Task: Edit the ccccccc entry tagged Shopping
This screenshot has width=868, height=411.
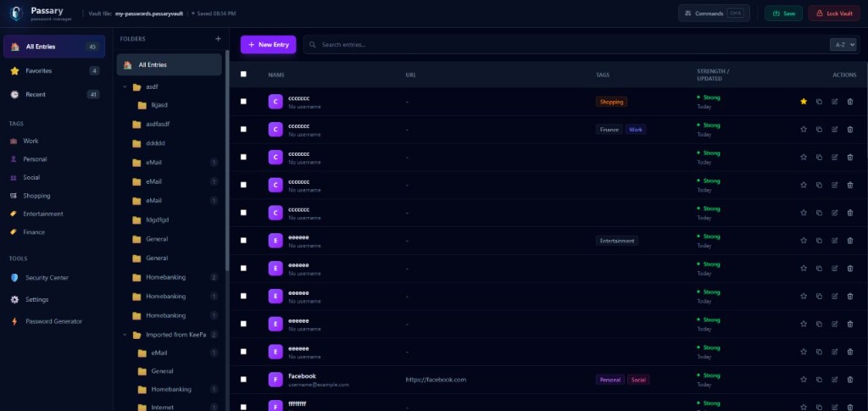Action: click(x=835, y=102)
